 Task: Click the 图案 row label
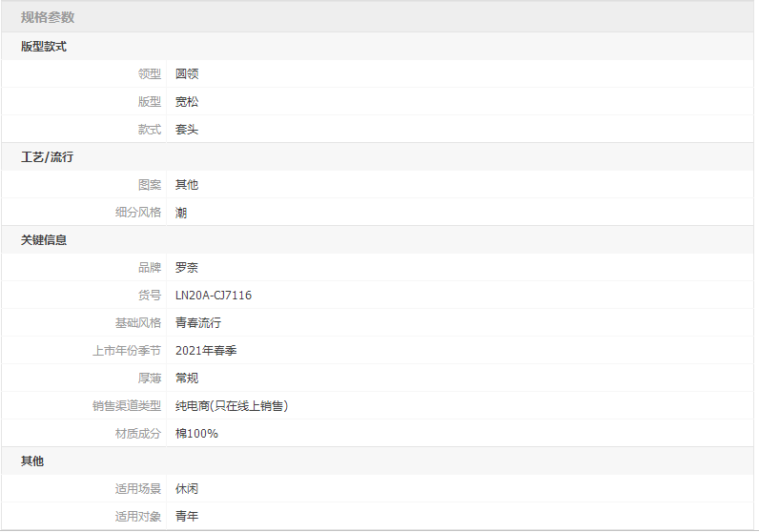[x=149, y=185]
